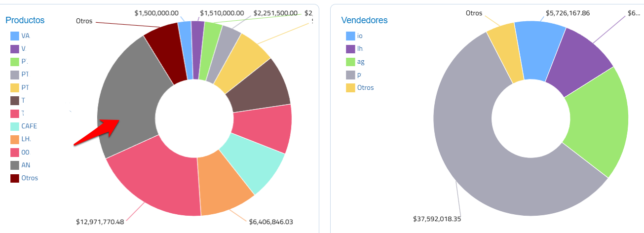Toggle the 'ag' legend entry in Vendedores
644x233 pixels.
pos(361,62)
